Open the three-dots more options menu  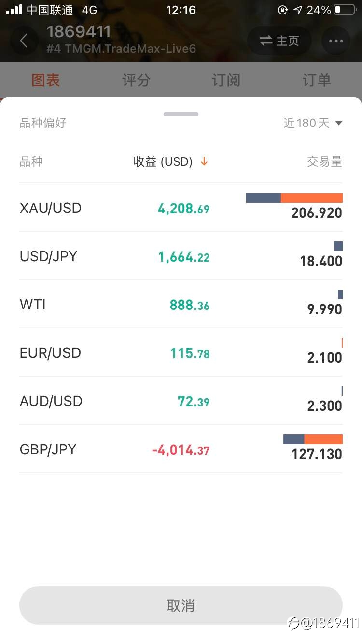[x=336, y=41]
